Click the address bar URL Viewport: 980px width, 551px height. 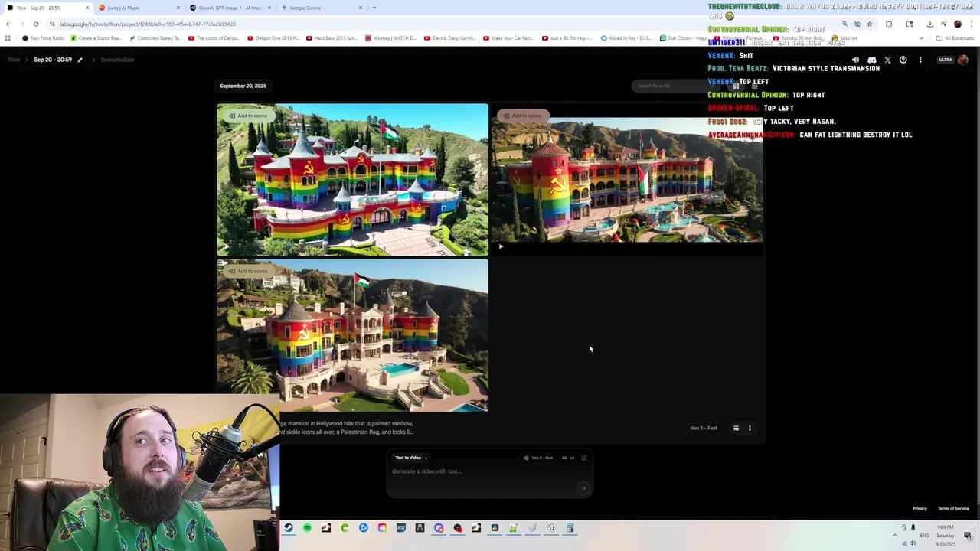point(148,24)
